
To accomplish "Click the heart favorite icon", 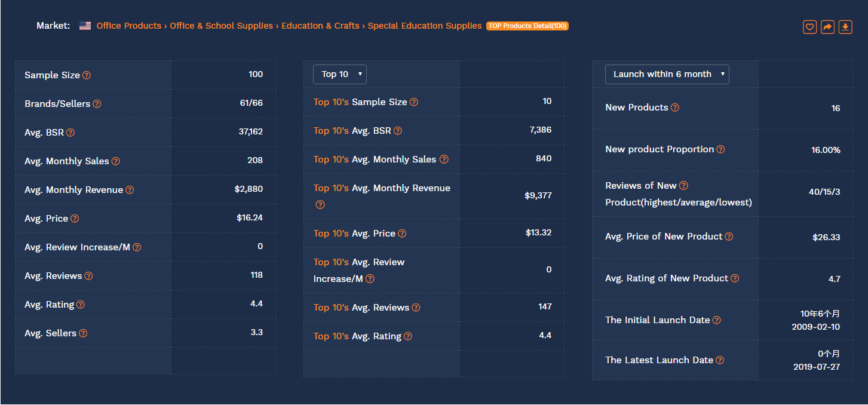I will [809, 27].
